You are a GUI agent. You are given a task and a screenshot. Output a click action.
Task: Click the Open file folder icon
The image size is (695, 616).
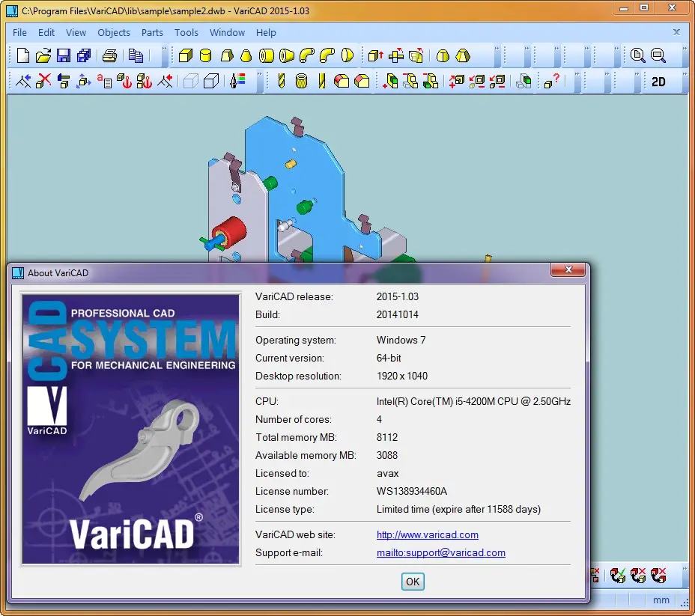tap(43, 56)
